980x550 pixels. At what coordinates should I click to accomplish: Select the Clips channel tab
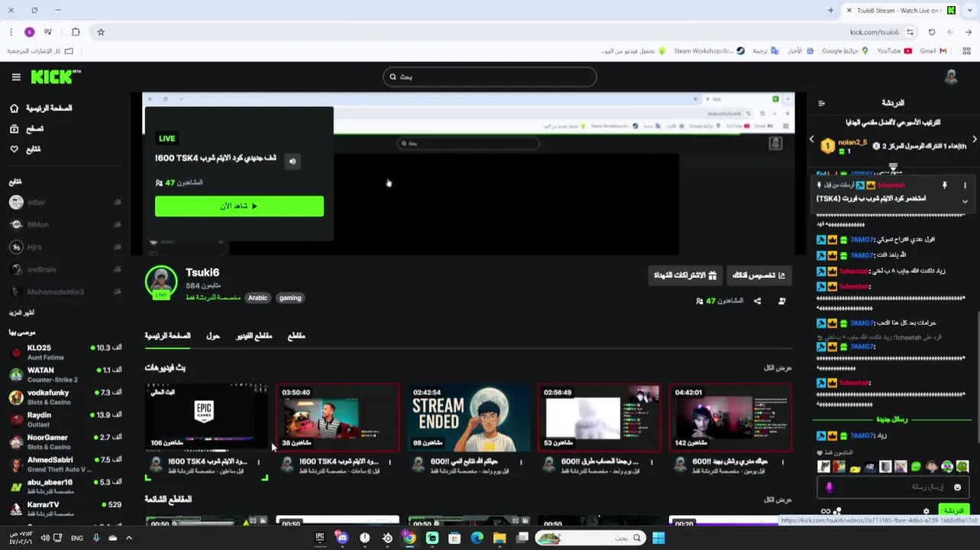[x=296, y=336]
